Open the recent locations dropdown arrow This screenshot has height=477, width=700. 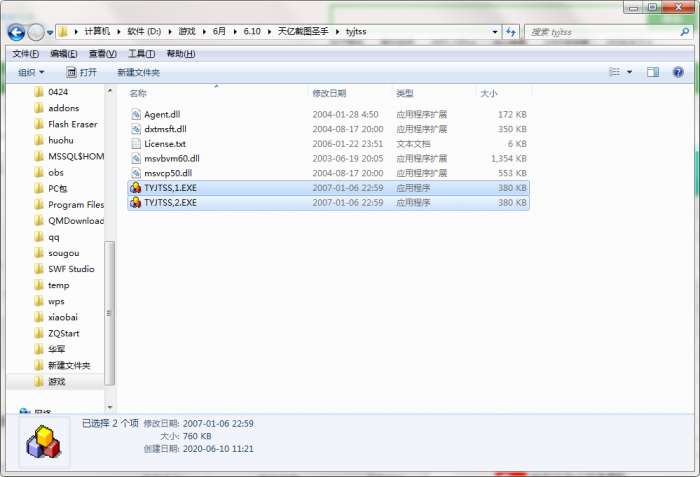(50, 32)
